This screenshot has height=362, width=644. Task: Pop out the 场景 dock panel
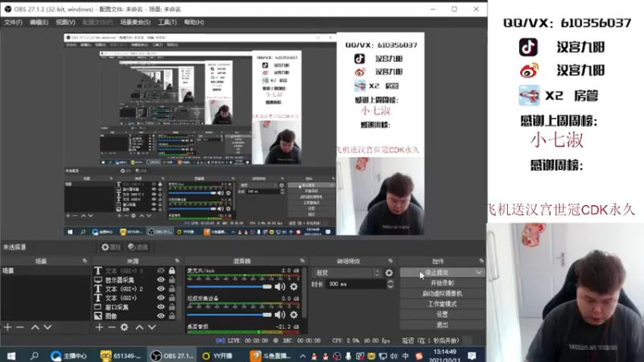[x=85, y=261]
